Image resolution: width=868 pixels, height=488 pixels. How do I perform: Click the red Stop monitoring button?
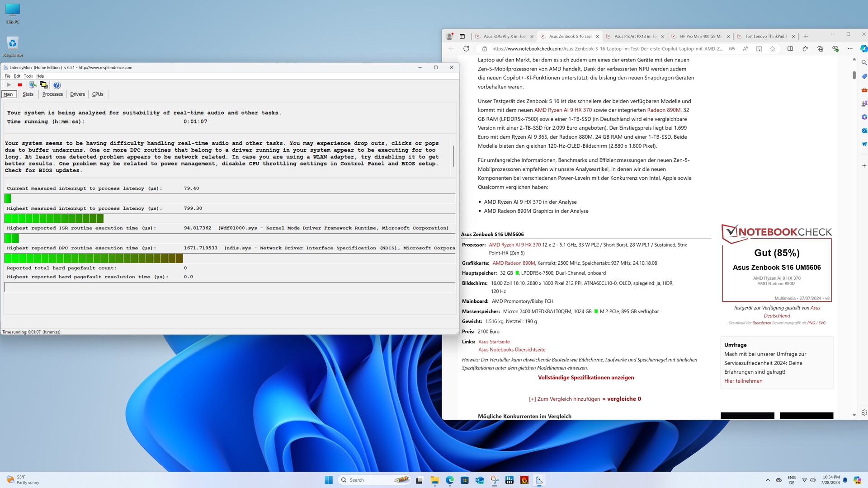pyautogui.click(x=20, y=85)
